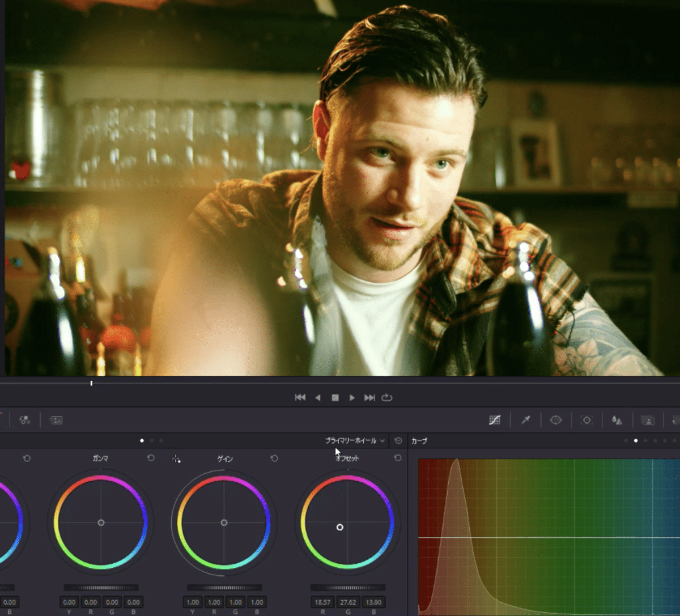Open the Key palette icon

coord(648,420)
